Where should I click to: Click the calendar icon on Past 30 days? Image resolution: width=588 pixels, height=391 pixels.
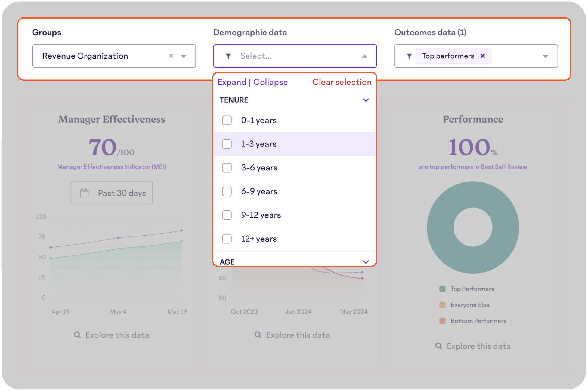click(84, 193)
